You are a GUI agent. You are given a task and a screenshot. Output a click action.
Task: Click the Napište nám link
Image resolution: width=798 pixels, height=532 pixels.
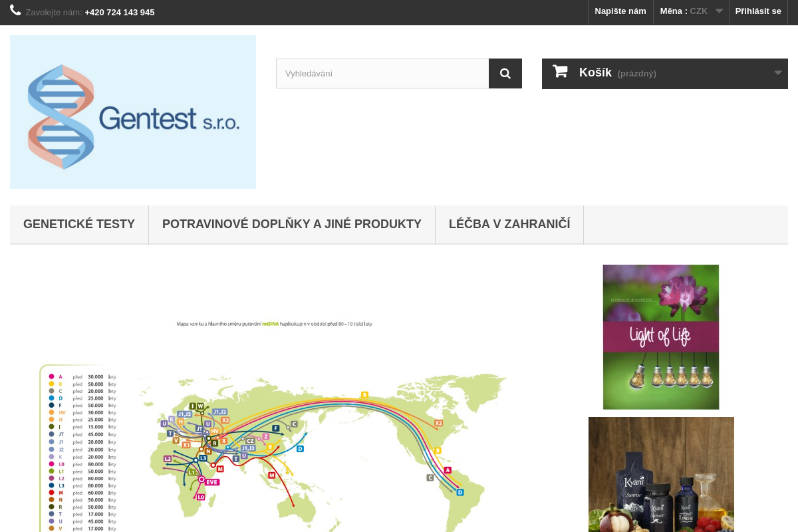(620, 11)
